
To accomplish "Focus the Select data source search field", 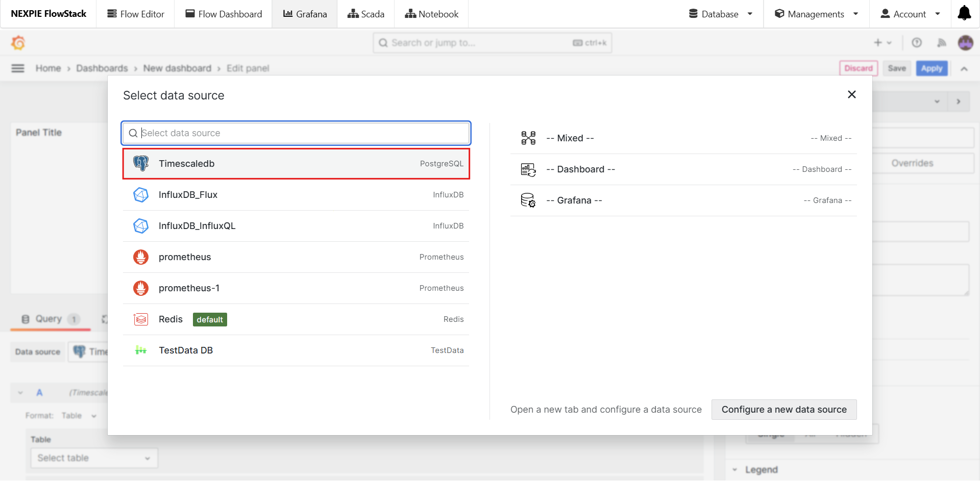I will (x=296, y=133).
